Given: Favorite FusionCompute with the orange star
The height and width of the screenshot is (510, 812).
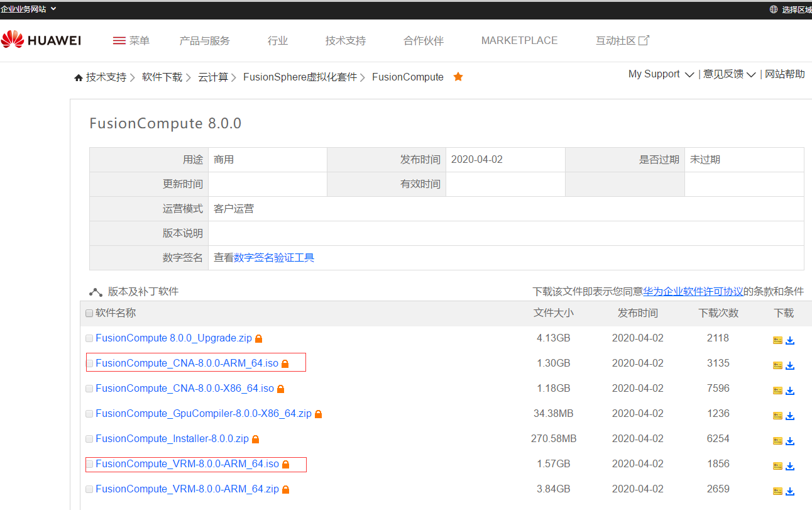Looking at the screenshot, I should point(458,77).
